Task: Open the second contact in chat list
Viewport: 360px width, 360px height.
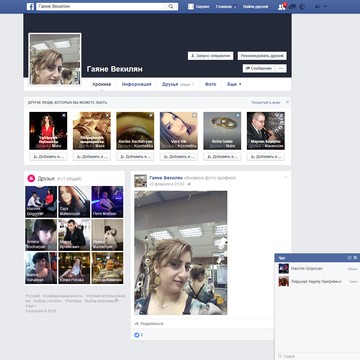Action: [x=317, y=281]
